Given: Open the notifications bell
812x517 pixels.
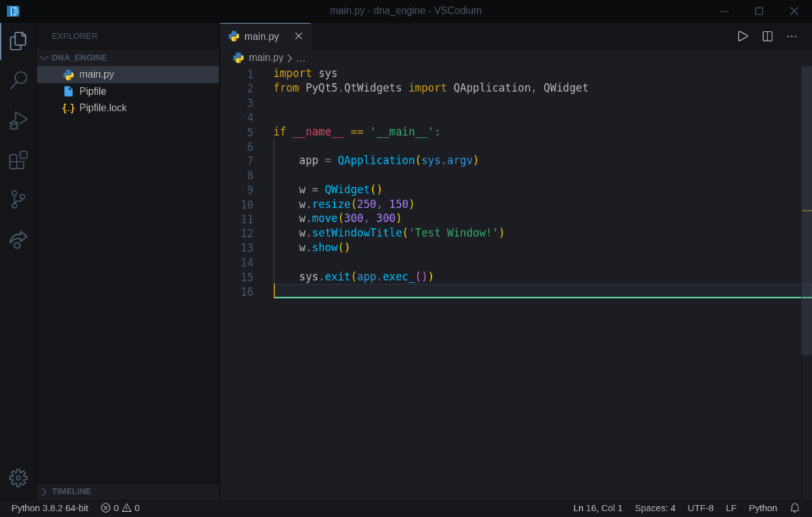Looking at the screenshot, I should point(794,508).
